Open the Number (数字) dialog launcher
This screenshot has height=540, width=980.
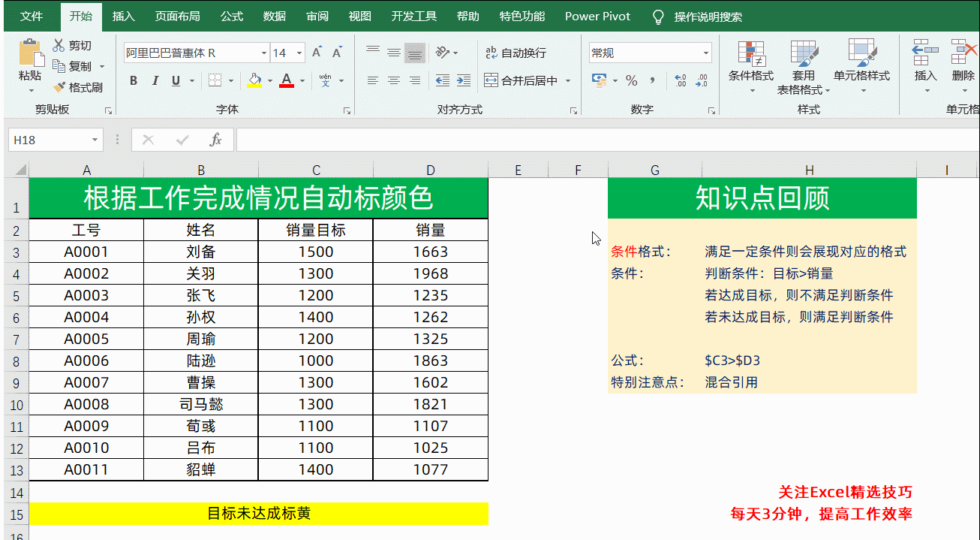coord(711,110)
